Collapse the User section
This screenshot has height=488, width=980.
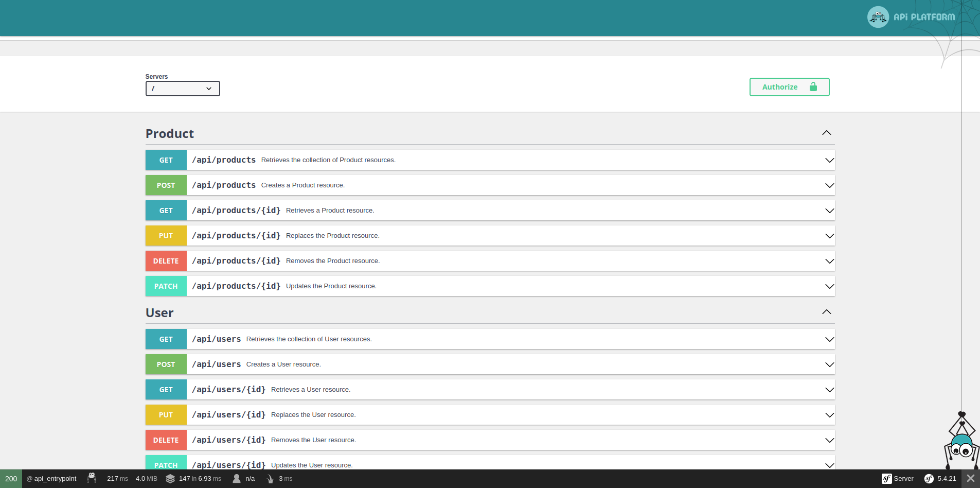point(827,312)
